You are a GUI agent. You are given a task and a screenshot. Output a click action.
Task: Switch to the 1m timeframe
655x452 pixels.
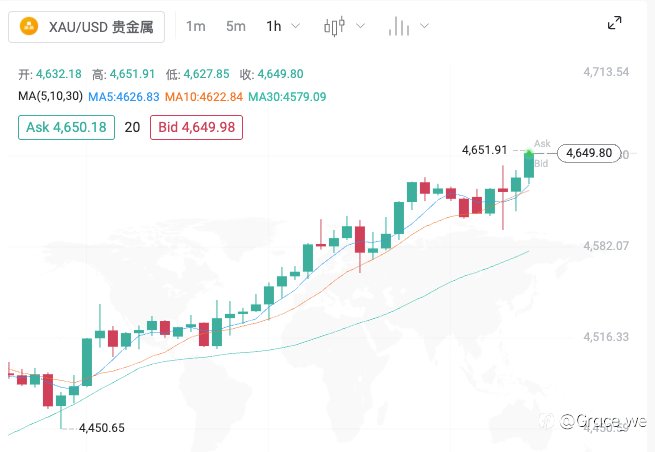(195, 26)
